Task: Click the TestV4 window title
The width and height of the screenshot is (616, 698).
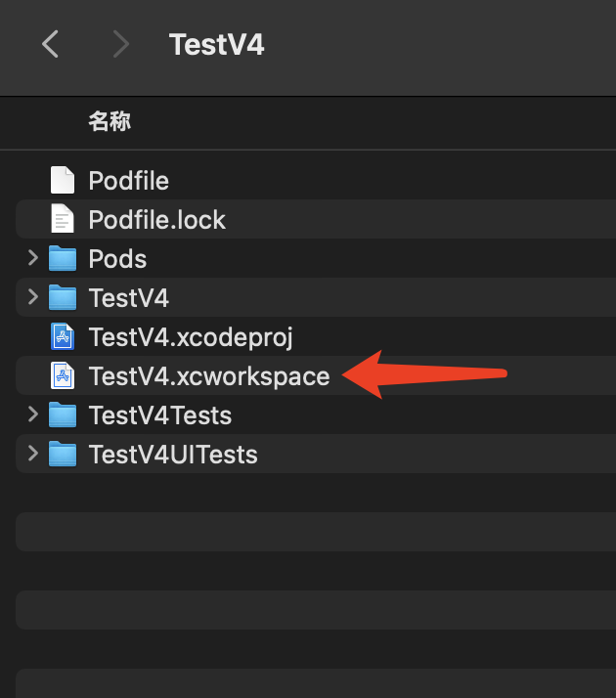Action: (x=216, y=45)
